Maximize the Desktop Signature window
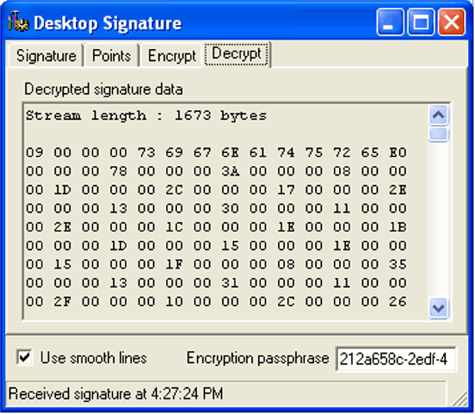 (421, 22)
